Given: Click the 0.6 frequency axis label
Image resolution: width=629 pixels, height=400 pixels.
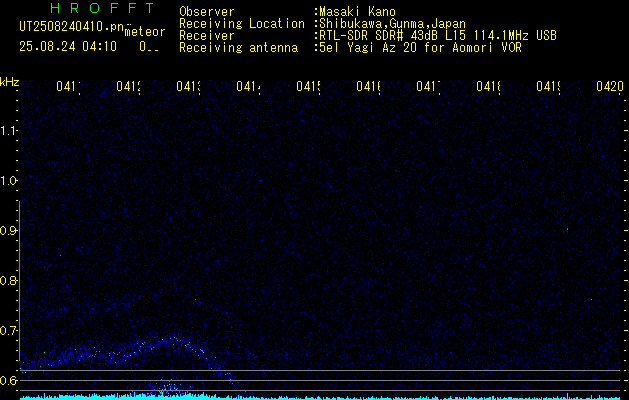Looking at the screenshot, I should 8,380.
